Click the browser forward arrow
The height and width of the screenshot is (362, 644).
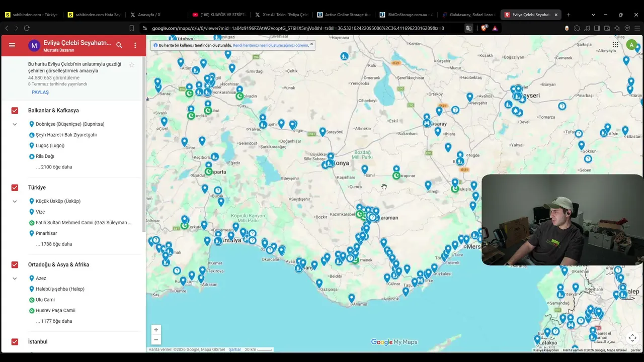click(x=17, y=28)
